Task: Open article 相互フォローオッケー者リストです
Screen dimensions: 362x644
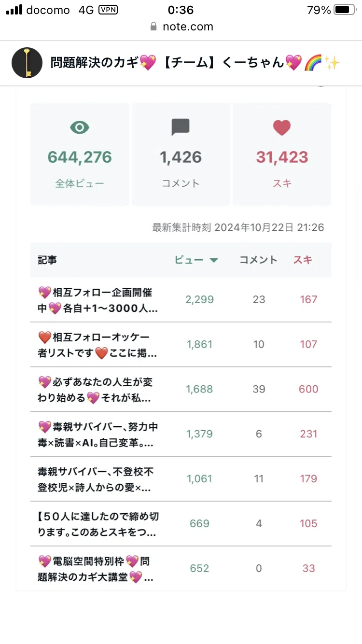Action: click(x=181, y=345)
